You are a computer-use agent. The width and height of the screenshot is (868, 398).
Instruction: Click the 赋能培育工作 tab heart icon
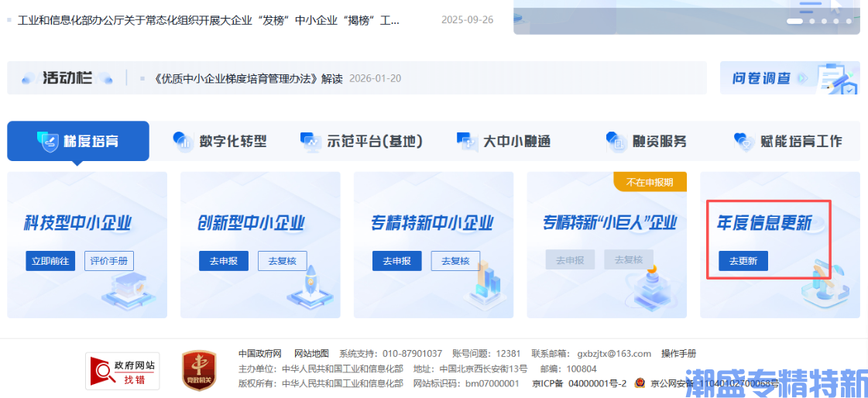(743, 141)
